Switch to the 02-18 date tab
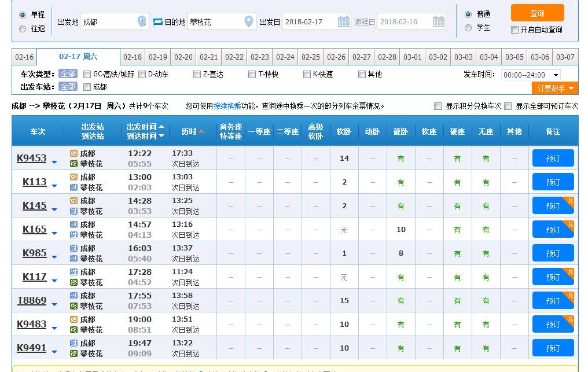The image size is (588, 372). [133, 57]
